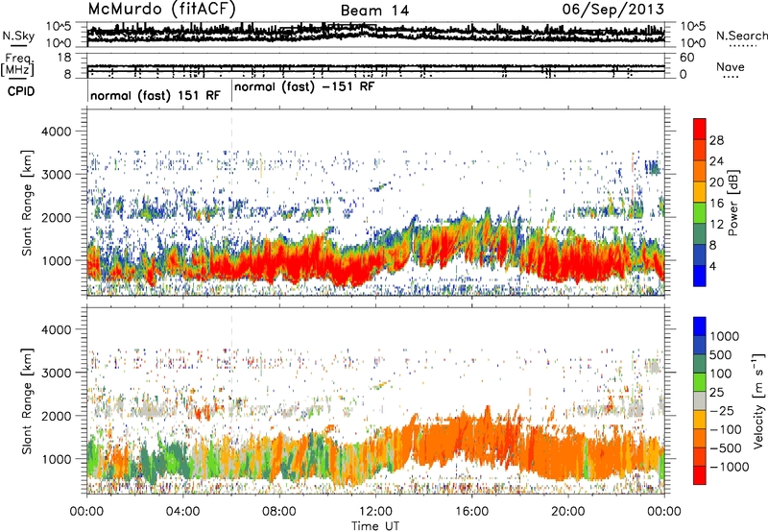Viewport: 768px width, 532px height.
Task: Click the "-25" velocity colorbar value
Action: coord(722,410)
